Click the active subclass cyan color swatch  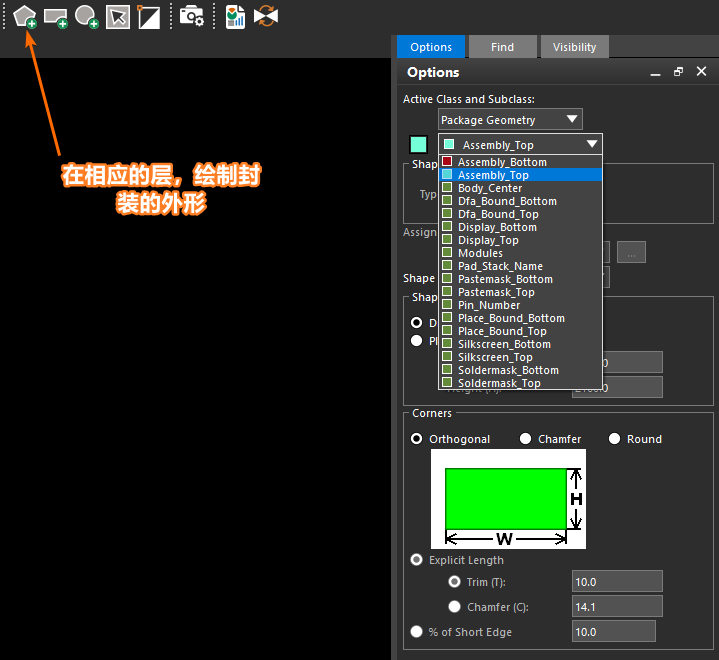click(418, 145)
